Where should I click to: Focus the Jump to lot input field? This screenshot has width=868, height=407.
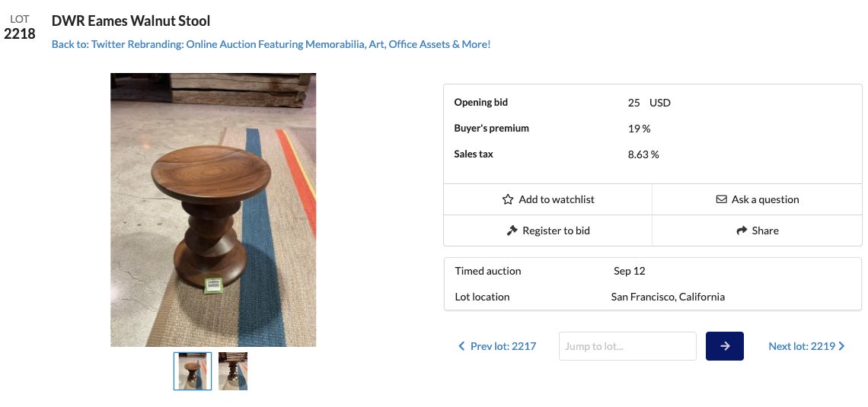click(x=627, y=346)
